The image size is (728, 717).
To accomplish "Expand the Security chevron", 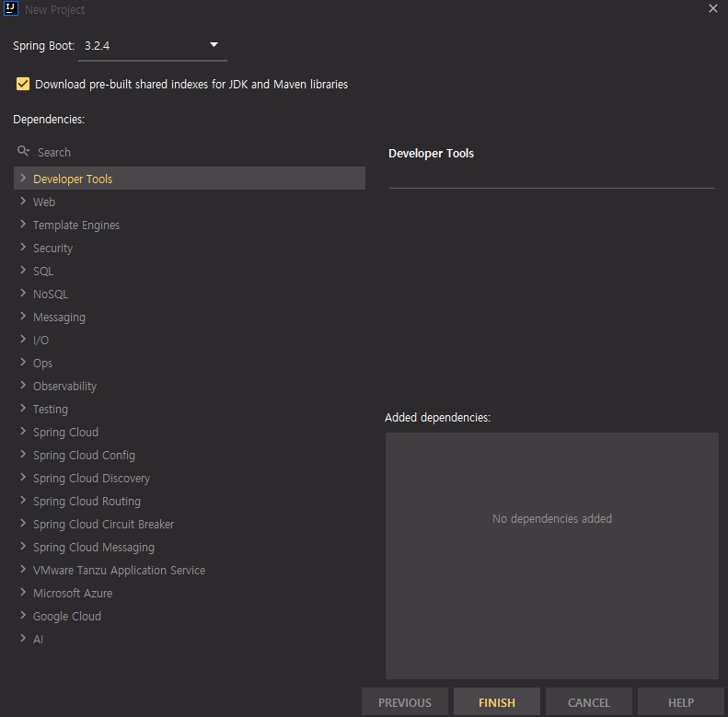I will tap(23, 247).
